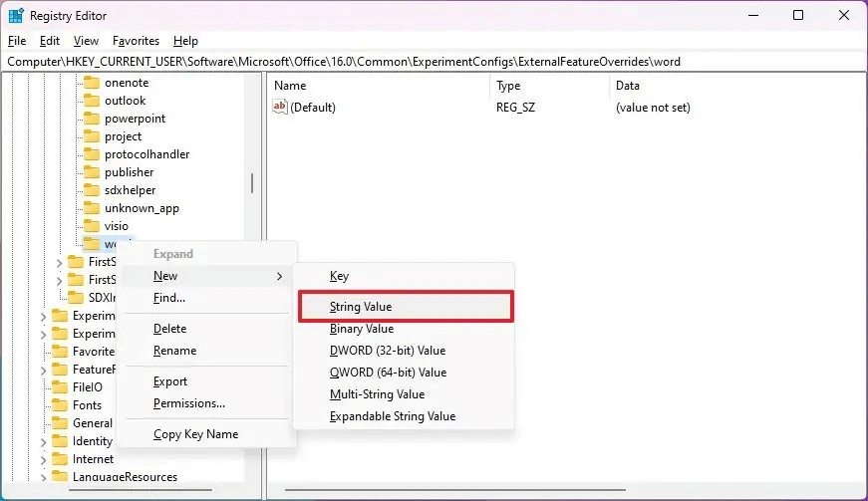Select DWORD (32-bit) Value option
The height and width of the screenshot is (501, 868).
(388, 351)
